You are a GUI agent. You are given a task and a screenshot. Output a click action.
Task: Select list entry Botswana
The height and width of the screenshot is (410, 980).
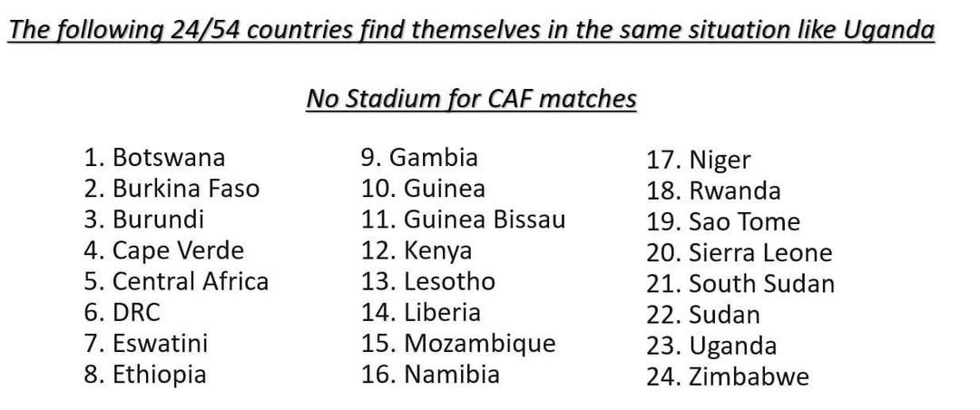click(154, 158)
